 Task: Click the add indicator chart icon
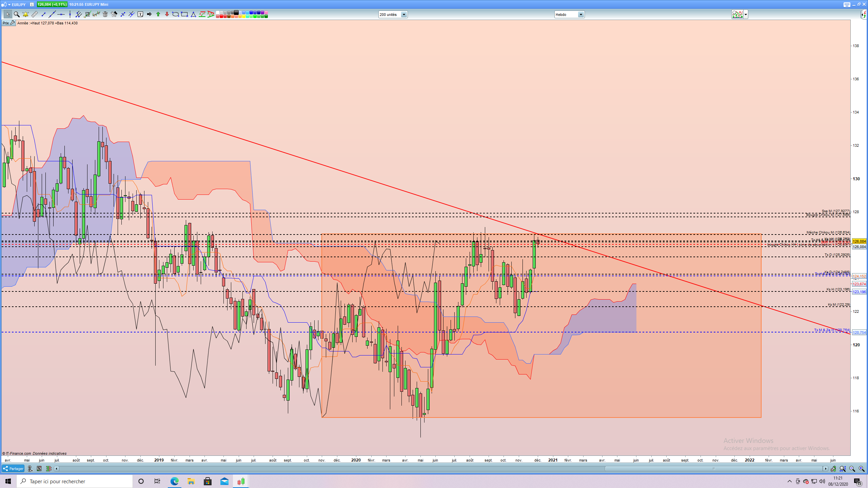coord(737,14)
